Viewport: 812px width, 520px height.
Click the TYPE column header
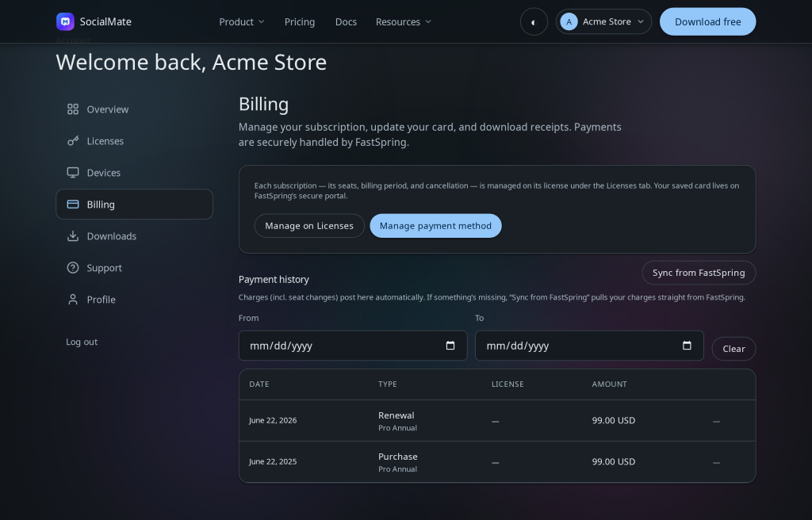(x=387, y=384)
